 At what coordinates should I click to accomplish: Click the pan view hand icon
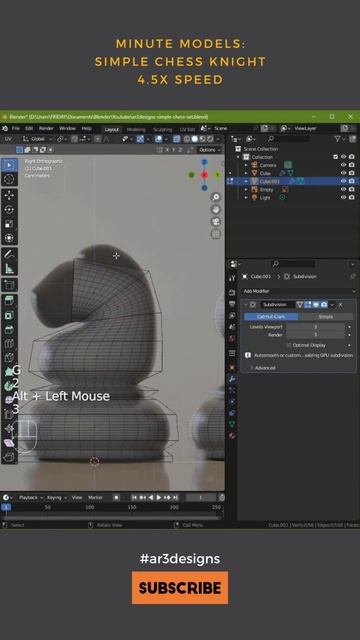(216, 209)
